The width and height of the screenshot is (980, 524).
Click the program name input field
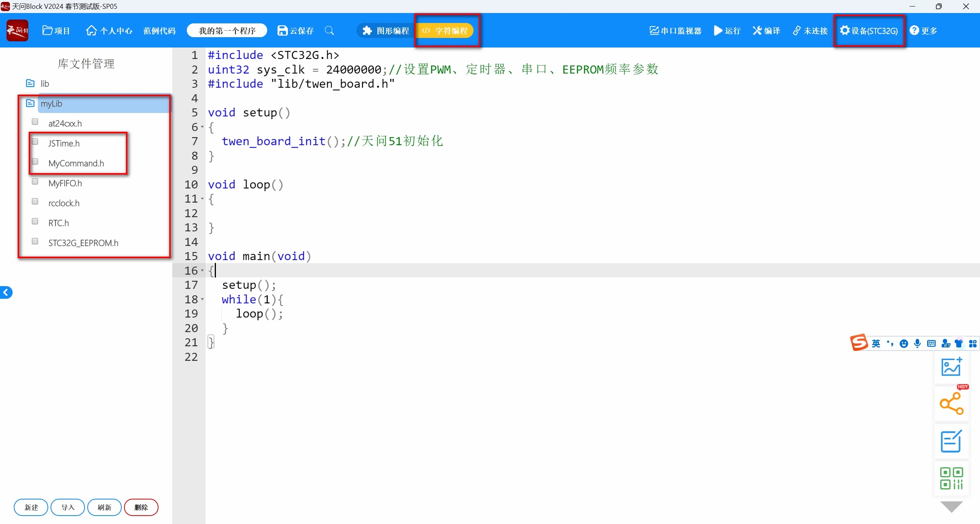click(x=227, y=31)
